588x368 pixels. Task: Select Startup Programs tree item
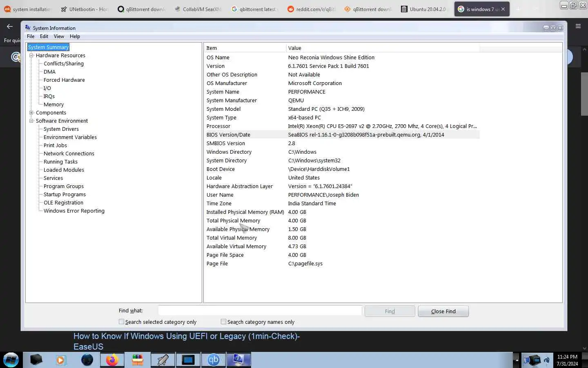65,195
